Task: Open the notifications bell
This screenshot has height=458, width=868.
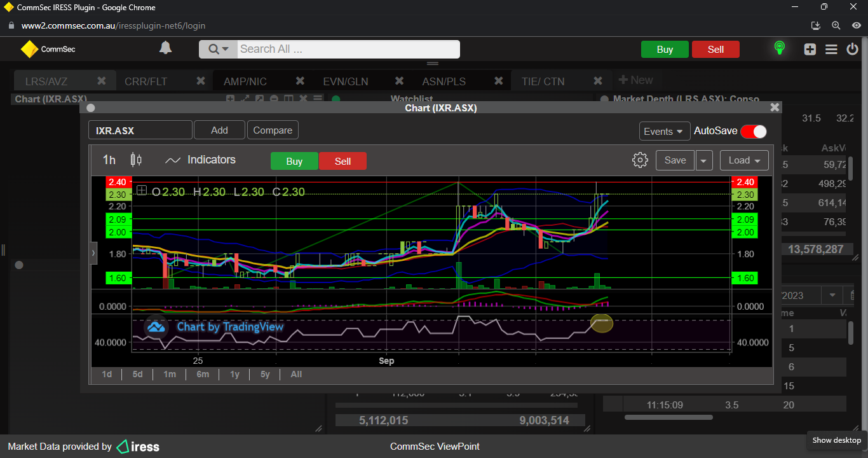Action: pyautogui.click(x=165, y=48)
